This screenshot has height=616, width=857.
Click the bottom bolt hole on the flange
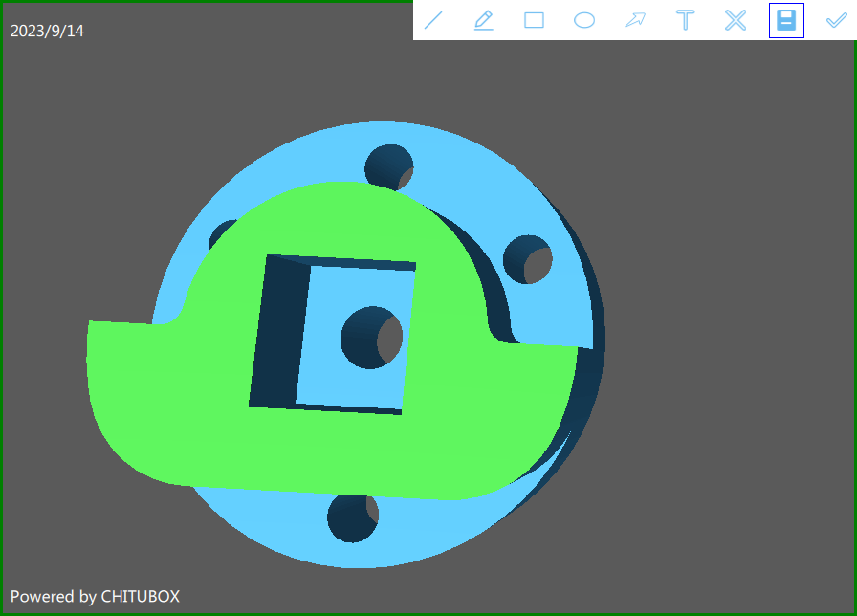352,517
